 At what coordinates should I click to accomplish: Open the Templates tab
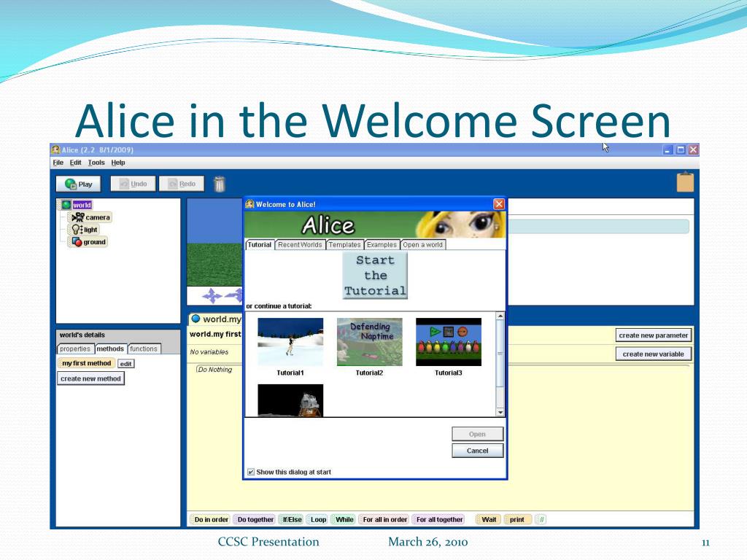[x=344, y=245]
